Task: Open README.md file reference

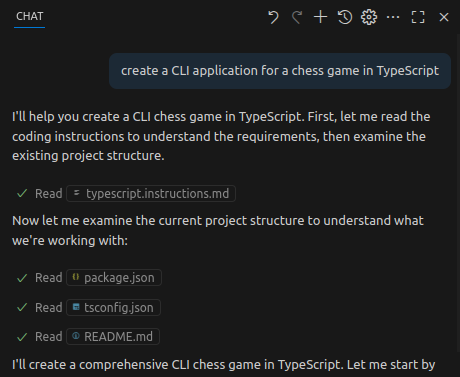Action: point(113,337)
